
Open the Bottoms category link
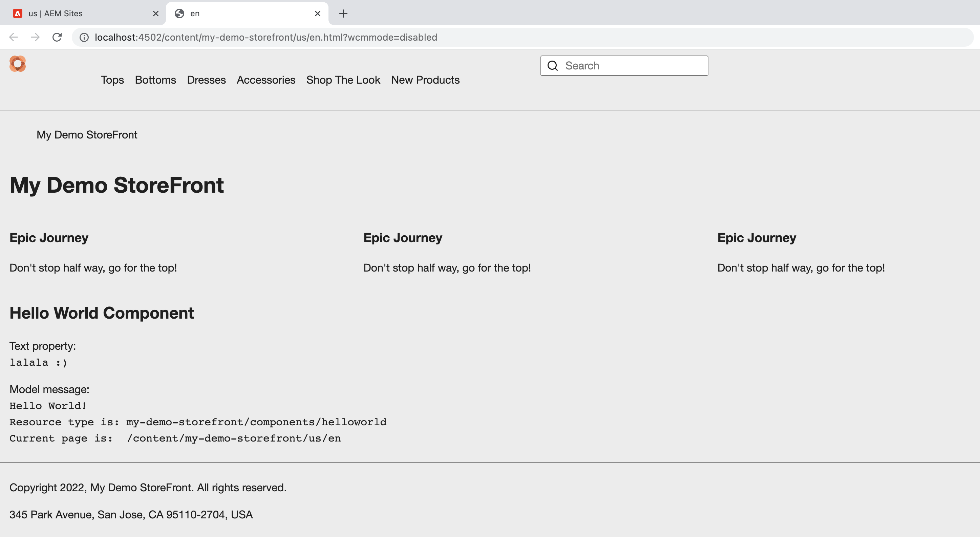point(155,80)
